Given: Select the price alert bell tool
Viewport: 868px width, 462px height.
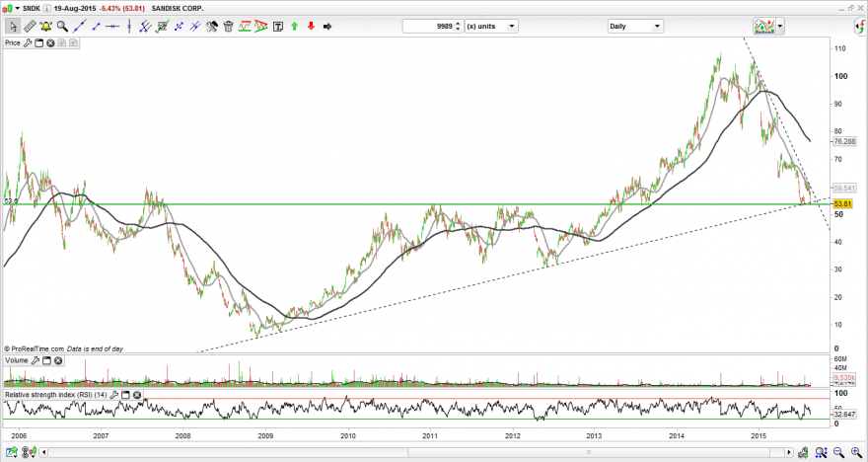Looking at the screenshot, I should (x=46, y=26).
